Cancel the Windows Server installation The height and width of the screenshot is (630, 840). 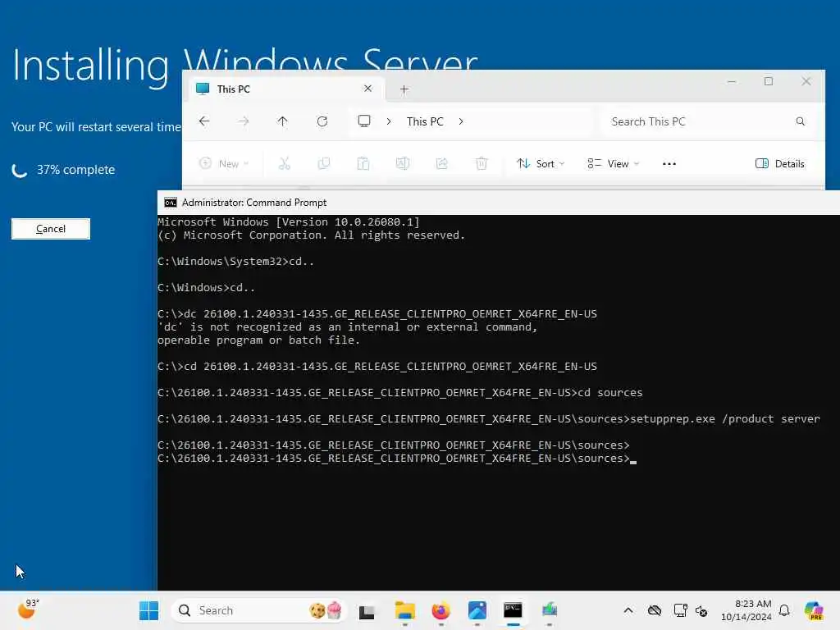click(x=50, y=229)
